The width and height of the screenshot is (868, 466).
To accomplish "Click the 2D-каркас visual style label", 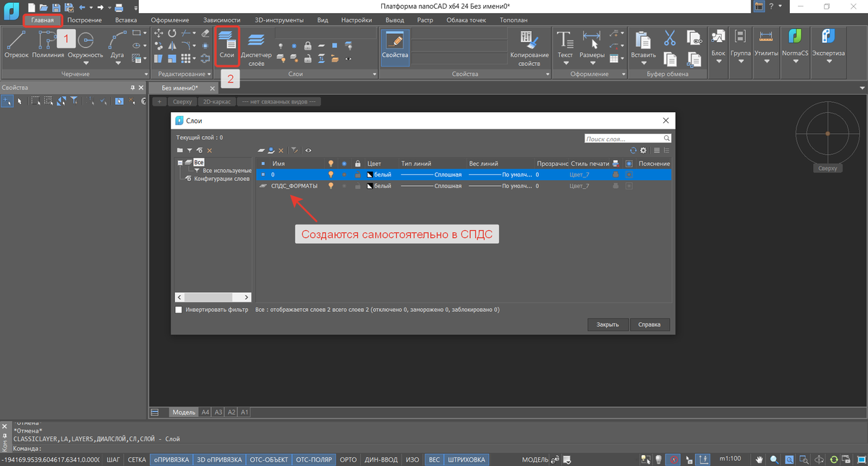I will pos(217,101).
